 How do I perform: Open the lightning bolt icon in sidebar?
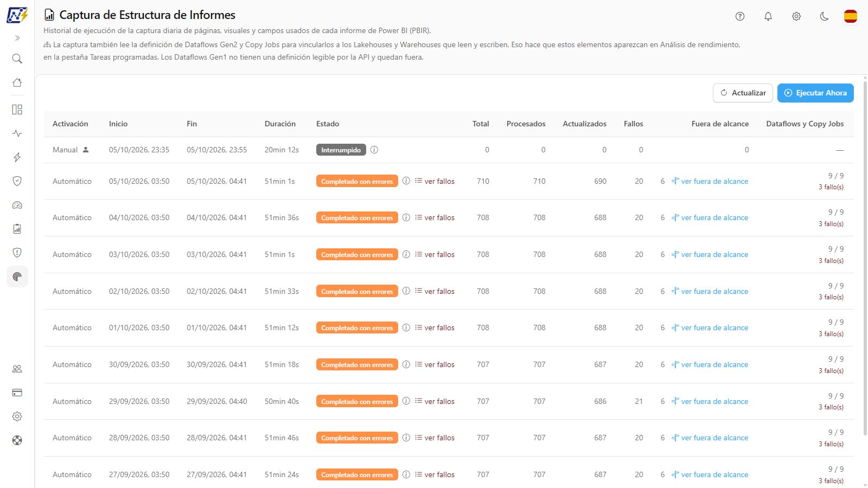[x=17, y=157]
